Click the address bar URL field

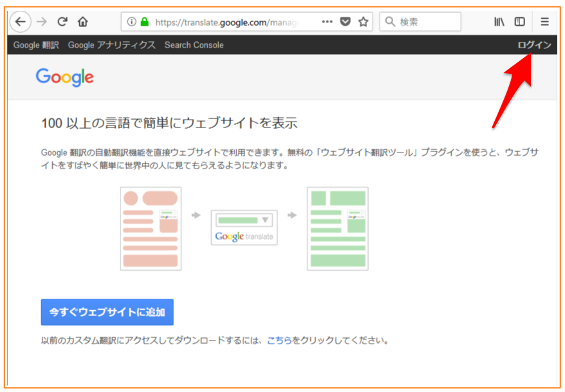pos(247,22)
